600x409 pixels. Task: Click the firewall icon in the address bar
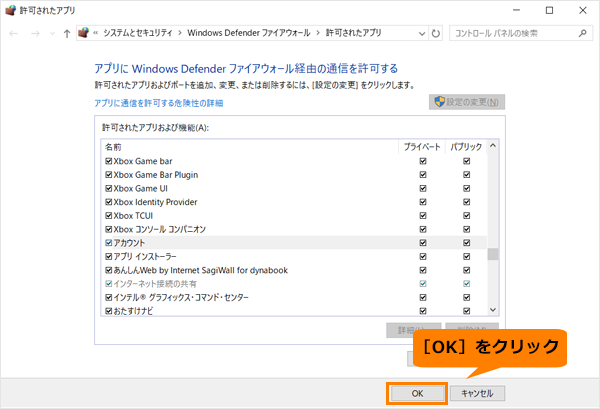pos(83,33)
